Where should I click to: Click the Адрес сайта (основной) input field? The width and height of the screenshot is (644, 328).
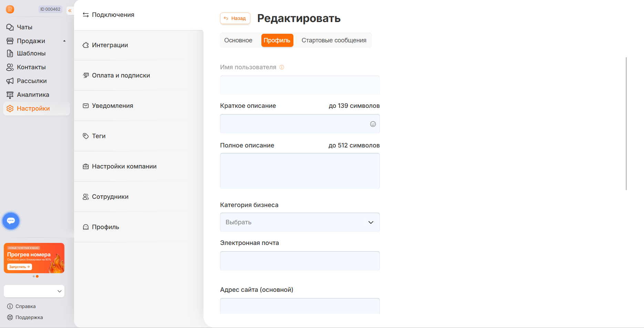pyautogui.click(x=300, y=306)
